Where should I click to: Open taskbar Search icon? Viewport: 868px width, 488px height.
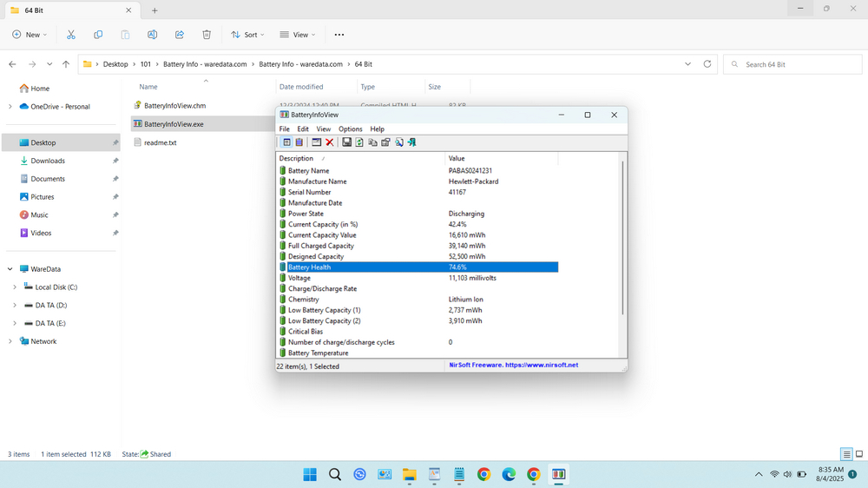click(335, 474)
